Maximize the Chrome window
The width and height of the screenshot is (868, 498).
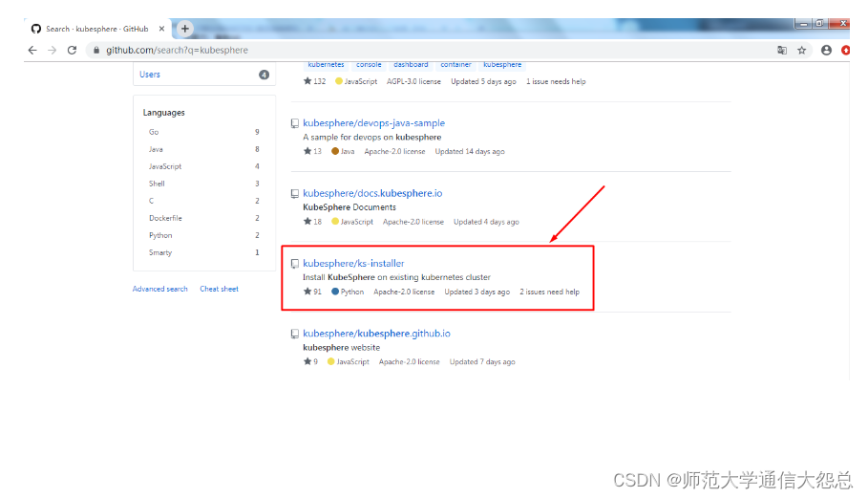point(820,24)
